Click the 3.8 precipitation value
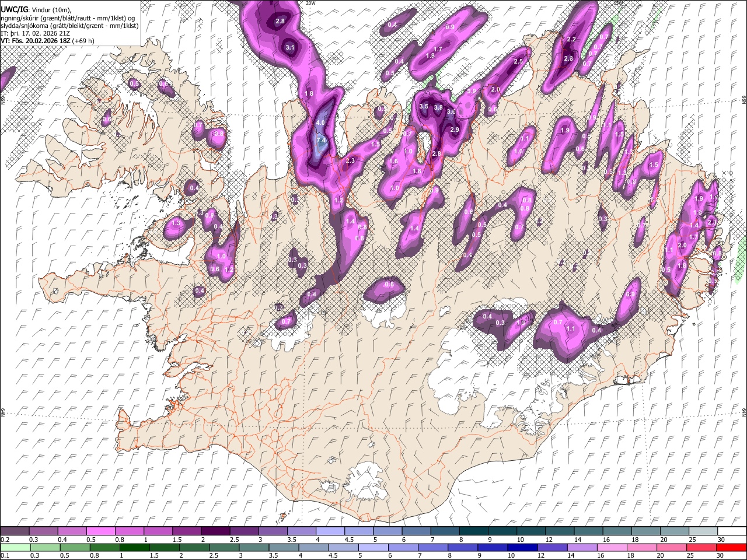 tap(438, 107)
